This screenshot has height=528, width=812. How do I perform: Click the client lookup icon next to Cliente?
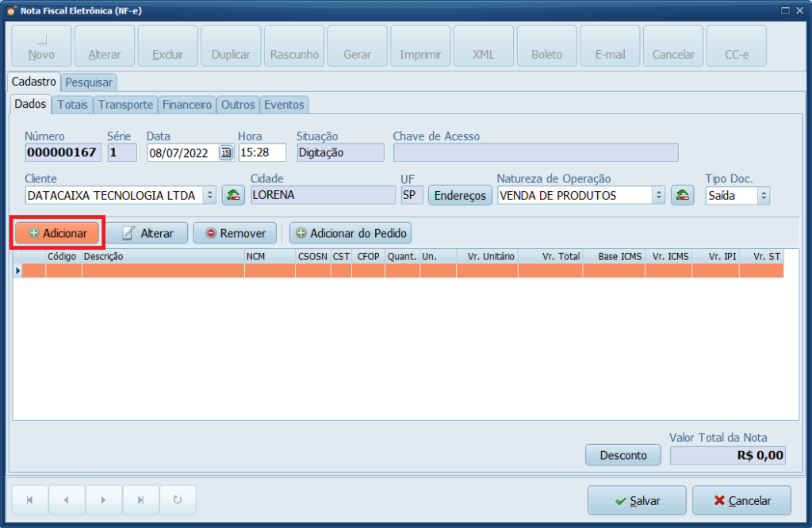click(233, 195)
